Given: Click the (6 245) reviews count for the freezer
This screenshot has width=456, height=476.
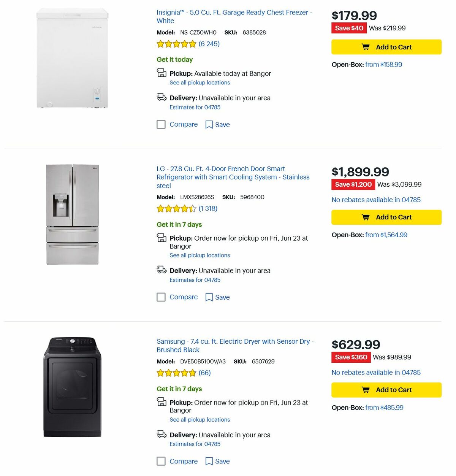Looking at the screenshot, I should [x=209, y=44].
